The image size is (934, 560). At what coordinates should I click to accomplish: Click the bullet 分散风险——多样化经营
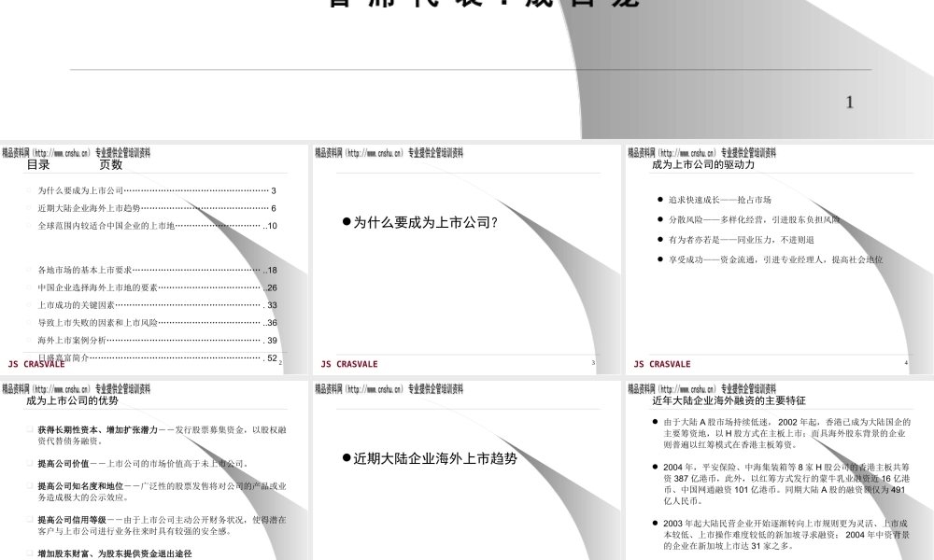click(754, 219)
